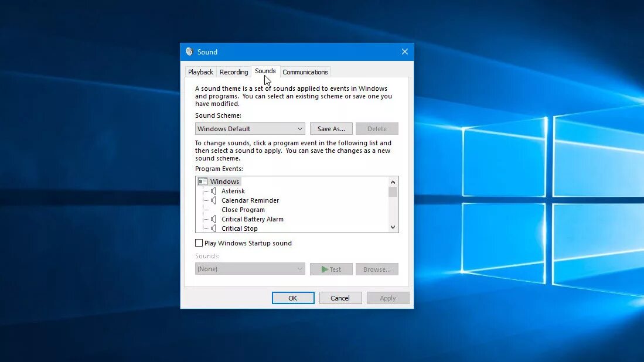644x362 pixels.
Task: Open the Windows Default sound scheme dropdown
Action: pyautogui.click(x=250, y=129)
